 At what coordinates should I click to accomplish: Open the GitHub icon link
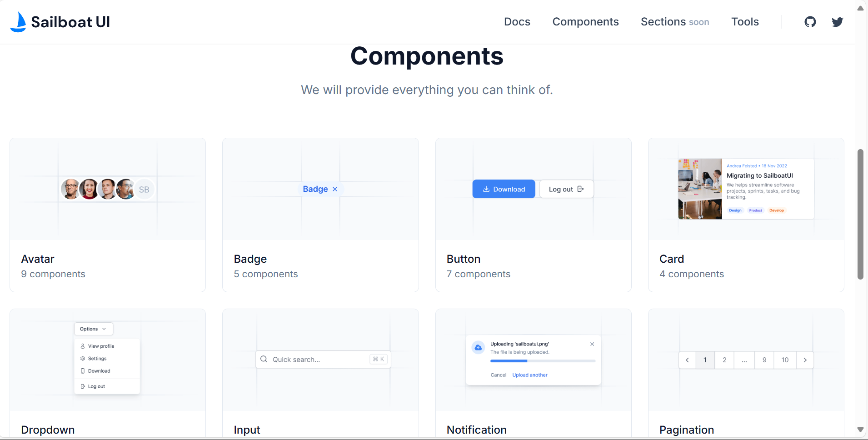(810, 22)
